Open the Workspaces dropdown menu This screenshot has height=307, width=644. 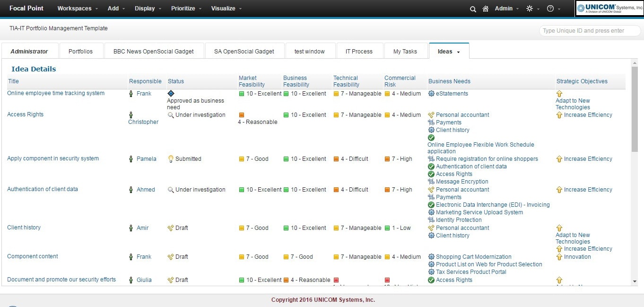(78, 9)
